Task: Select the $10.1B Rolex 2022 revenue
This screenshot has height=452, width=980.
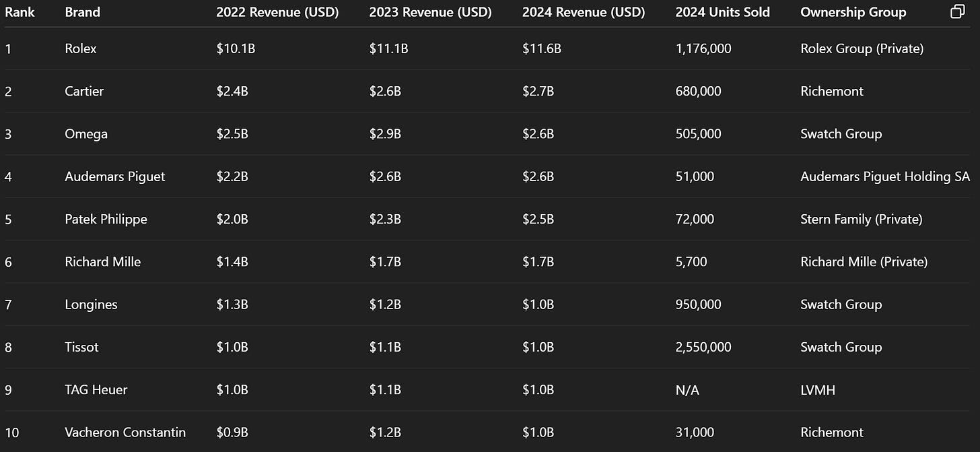Action: [x=235, y=49]
